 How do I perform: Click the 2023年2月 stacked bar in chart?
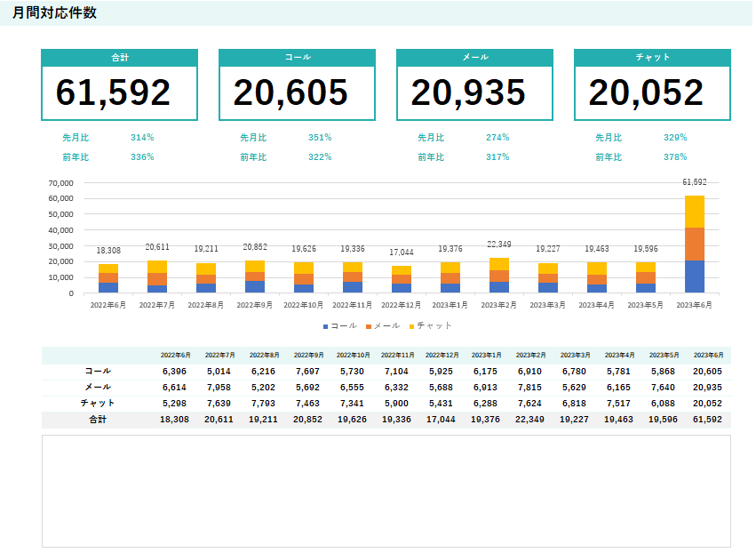pyautogui.click(x=498, y=276)
